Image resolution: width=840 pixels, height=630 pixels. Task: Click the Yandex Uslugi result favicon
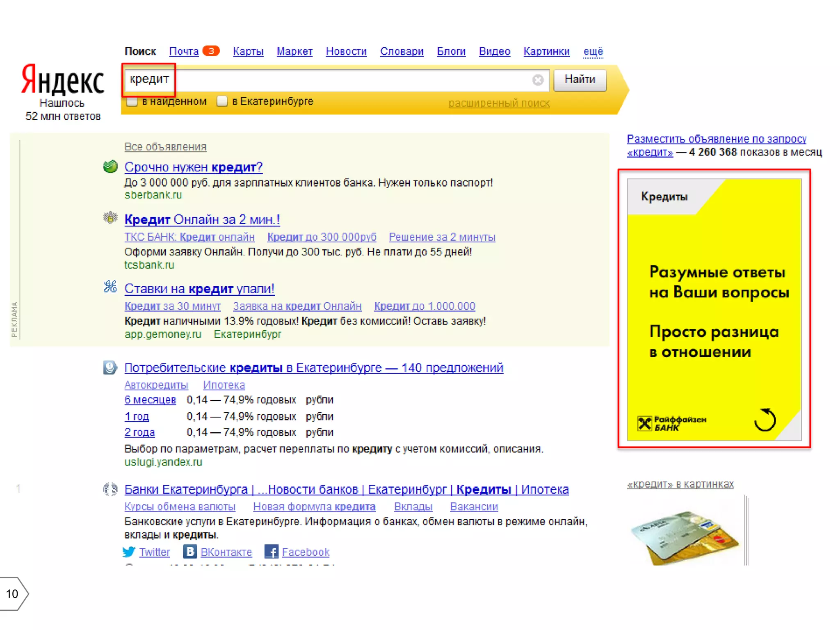pos(110,367)
